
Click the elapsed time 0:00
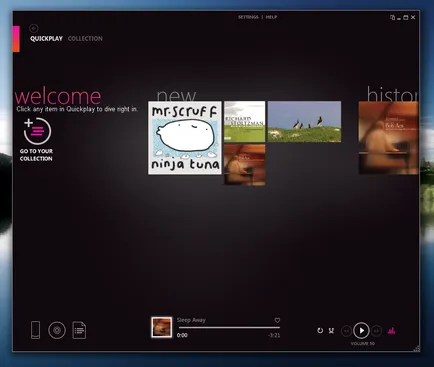182,335
